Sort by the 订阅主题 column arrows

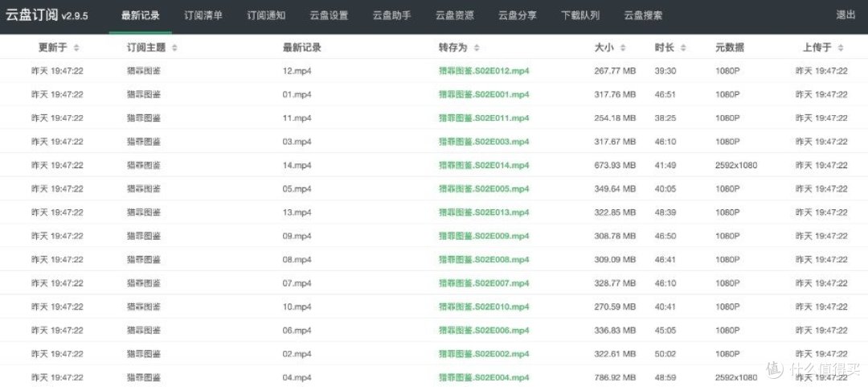coord(174,48)
